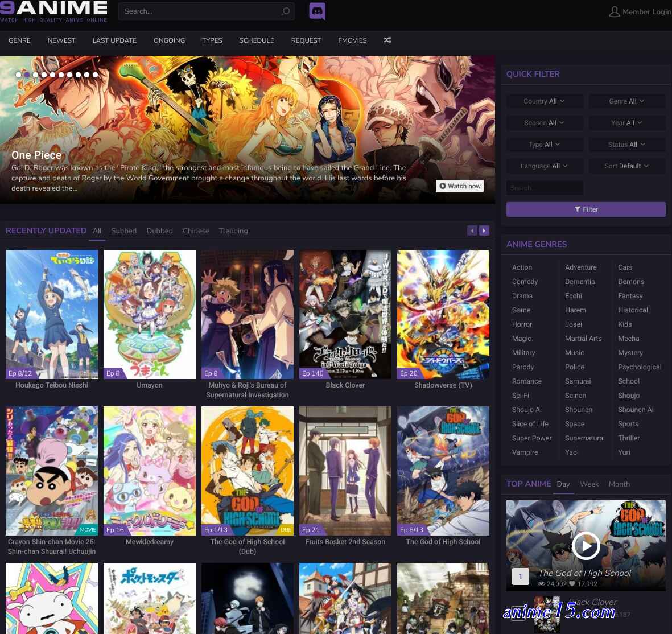The width and height of the screenshot is (672, 634).
Task: Switch to the Trending tab
Action: coord(233,230)
